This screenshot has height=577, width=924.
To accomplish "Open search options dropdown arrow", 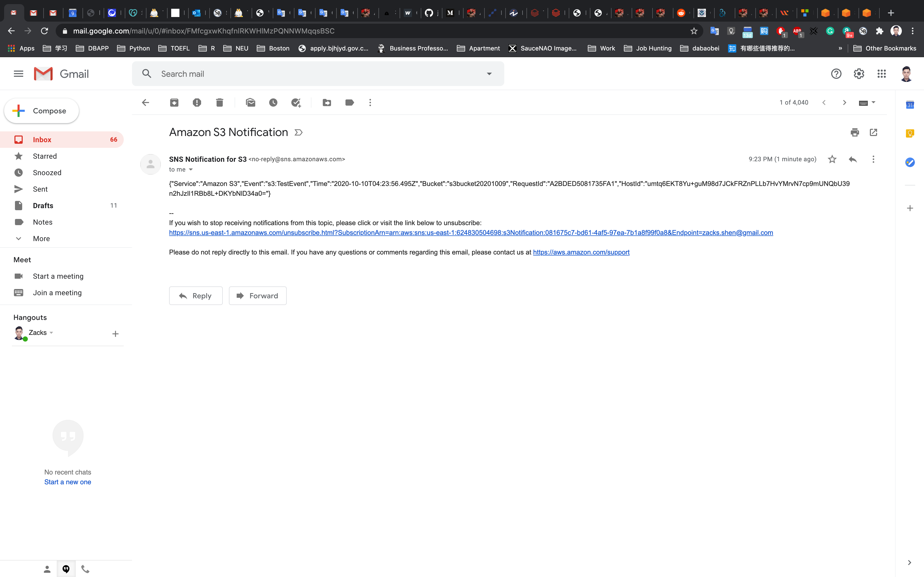I will coord(489,74).
